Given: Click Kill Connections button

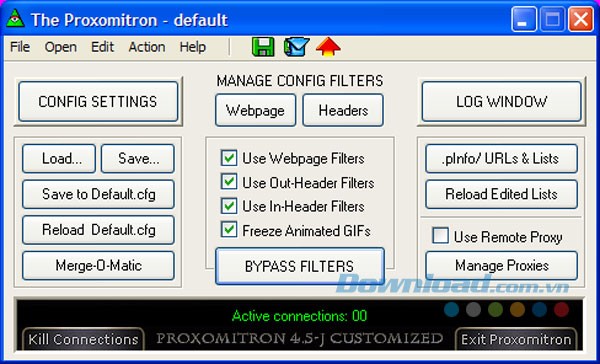Looking at the screenshot, I should 83,339.
